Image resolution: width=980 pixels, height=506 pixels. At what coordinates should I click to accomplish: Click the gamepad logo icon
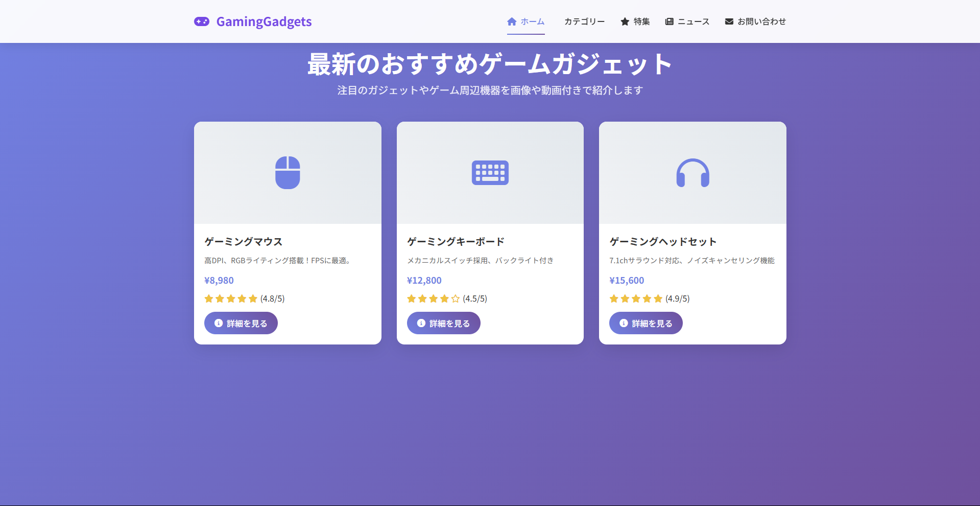coord(202,21)
